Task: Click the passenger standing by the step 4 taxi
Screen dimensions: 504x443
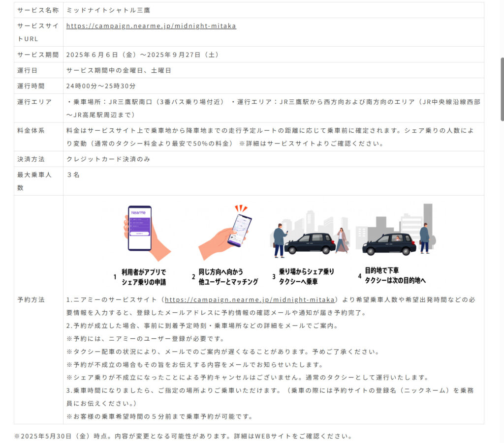Action: (424, 238)
